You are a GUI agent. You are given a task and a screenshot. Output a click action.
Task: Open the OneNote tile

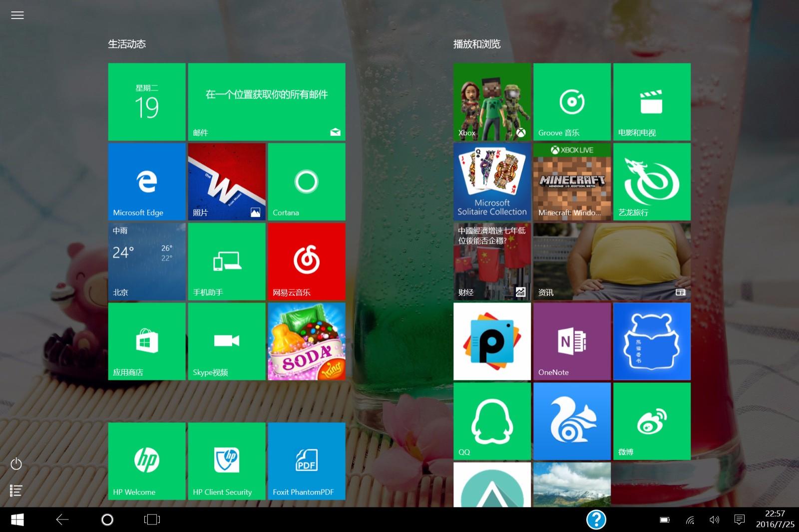572,341
